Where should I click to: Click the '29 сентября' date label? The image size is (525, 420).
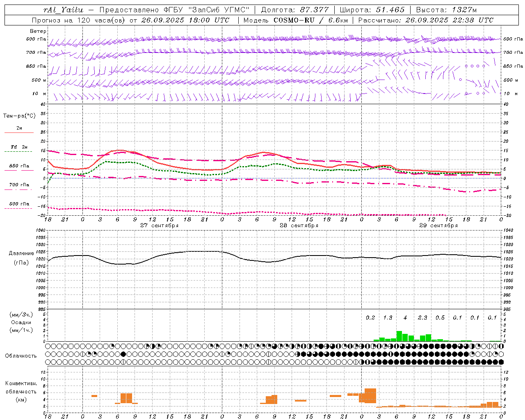[x=438, y=226]
